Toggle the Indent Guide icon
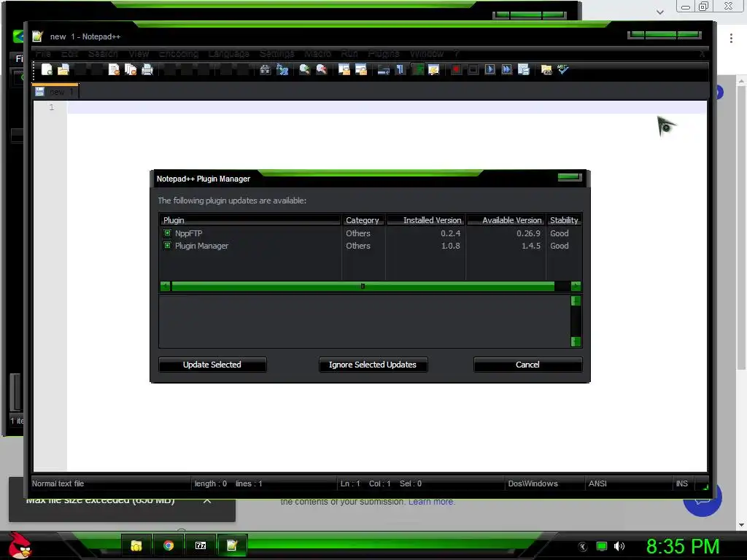747x560 pixels. point(417,69)
